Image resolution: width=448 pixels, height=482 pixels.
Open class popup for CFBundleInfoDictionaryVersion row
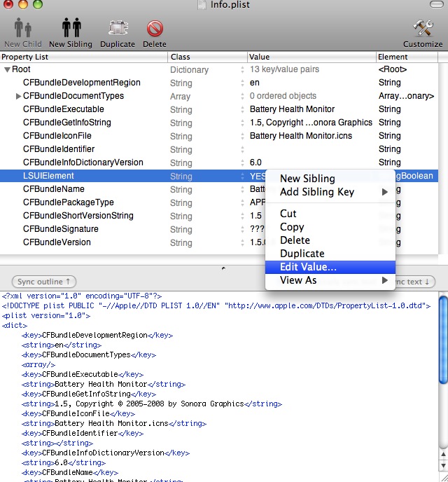pos(242,163)
